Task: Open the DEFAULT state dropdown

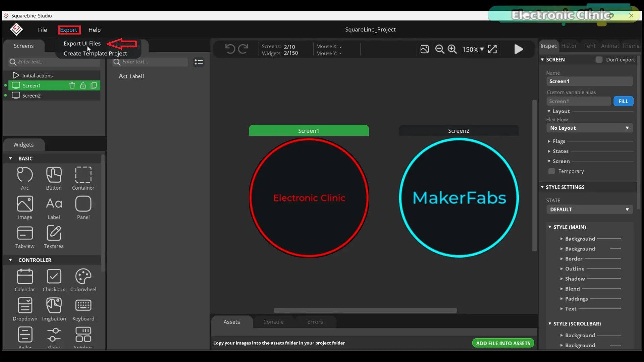Action: coord(589,209)
